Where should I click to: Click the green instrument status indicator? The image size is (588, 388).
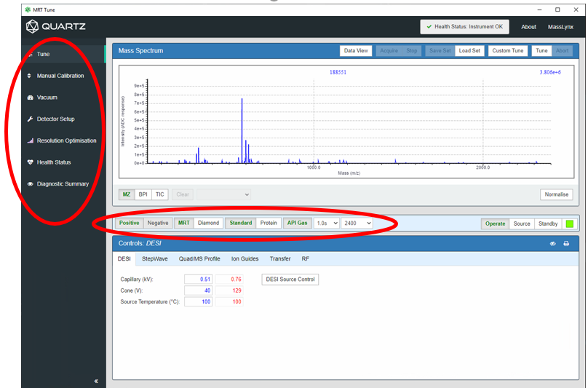coord(569,223)
